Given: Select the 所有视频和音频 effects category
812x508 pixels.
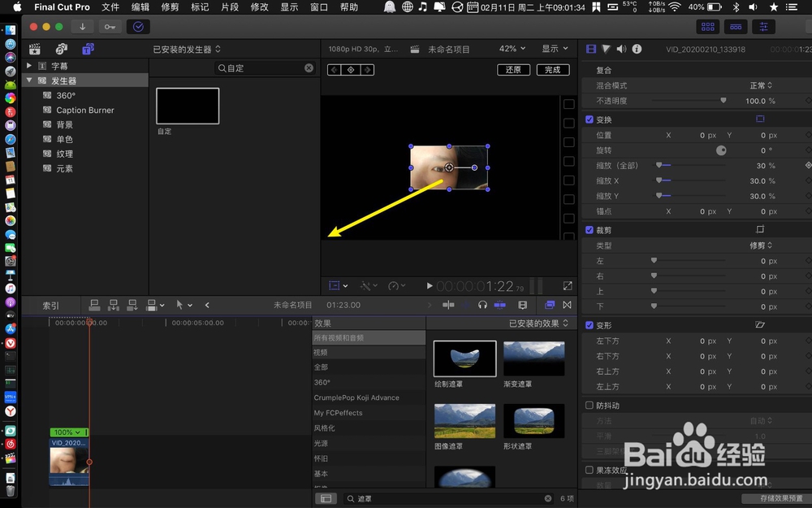Looking at the screenshot, I should click(369, 338).
